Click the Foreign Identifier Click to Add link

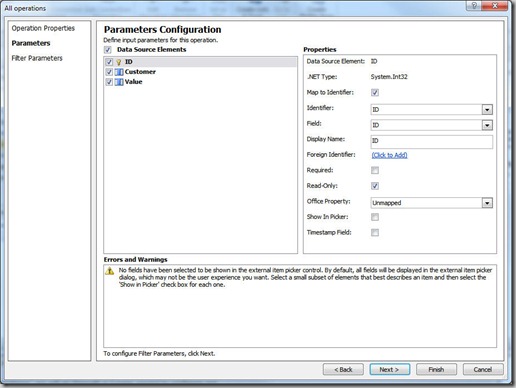coord(389,155)
